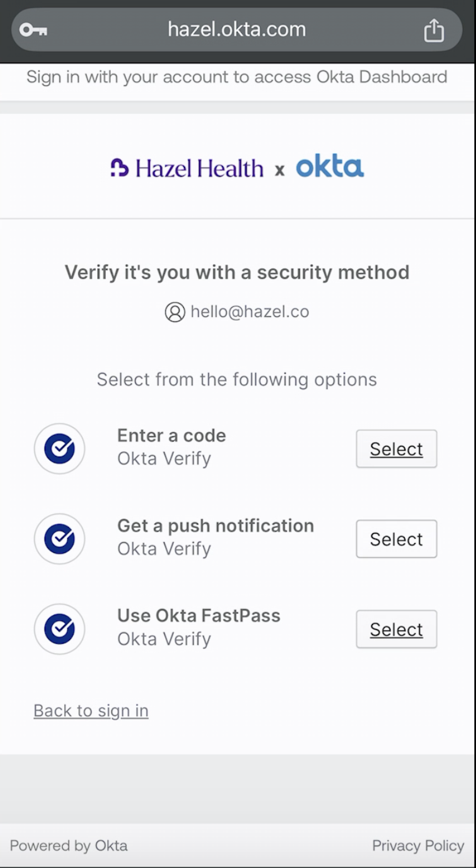This screenshot has width=476, height=868.
Task: Click the Verify it's you heading
Action: (237, 273)
